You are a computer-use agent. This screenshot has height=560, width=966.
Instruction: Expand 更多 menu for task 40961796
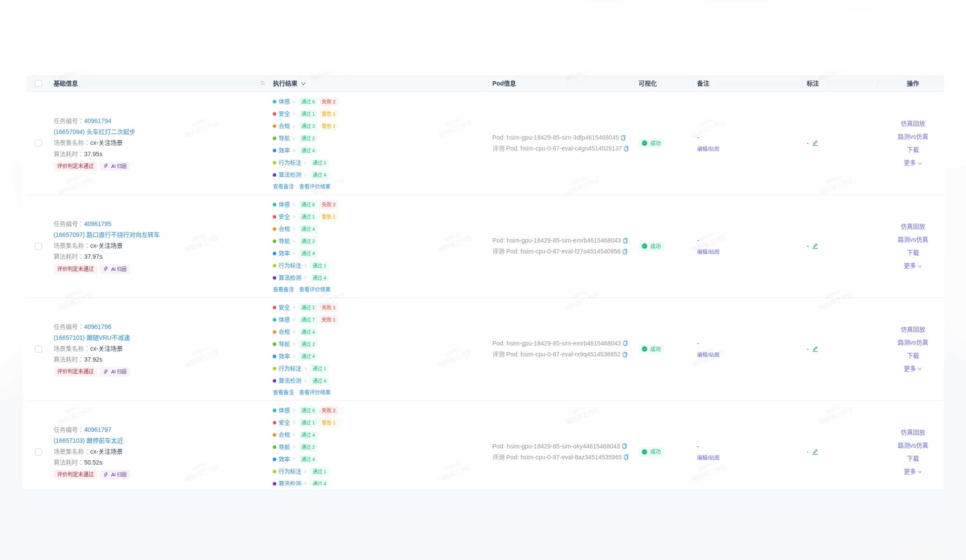[912, 368]
